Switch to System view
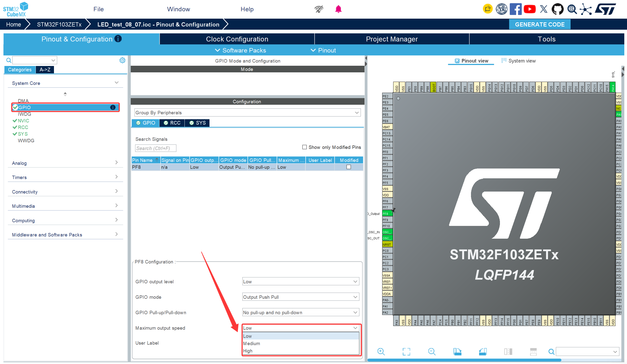This screenshot has height=364, width=627. (518, 61)
